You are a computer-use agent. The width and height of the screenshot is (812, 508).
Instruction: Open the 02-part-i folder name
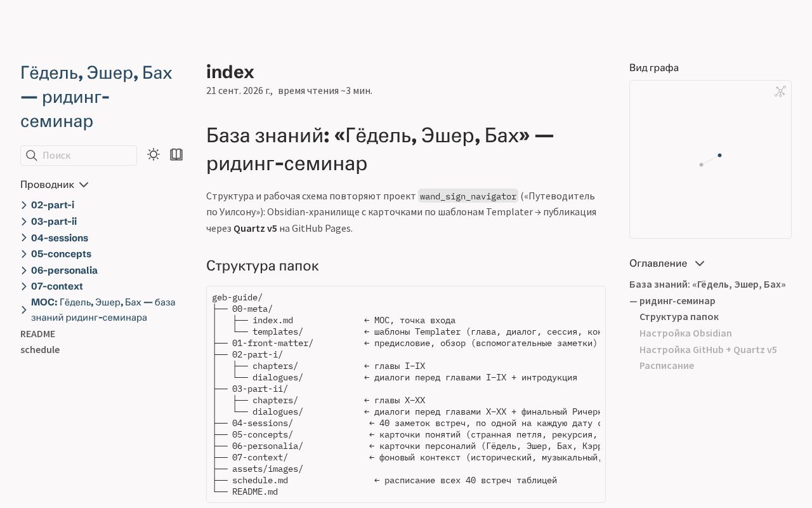(x=53, y=205)
